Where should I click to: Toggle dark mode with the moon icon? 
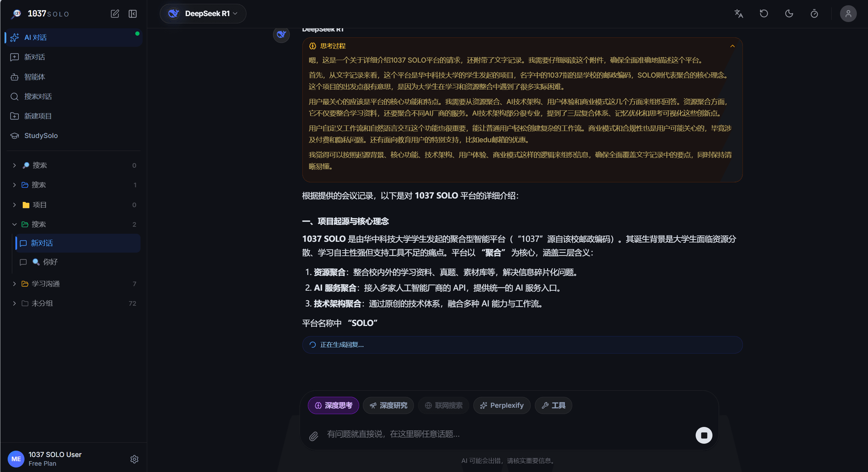[789, 13]
